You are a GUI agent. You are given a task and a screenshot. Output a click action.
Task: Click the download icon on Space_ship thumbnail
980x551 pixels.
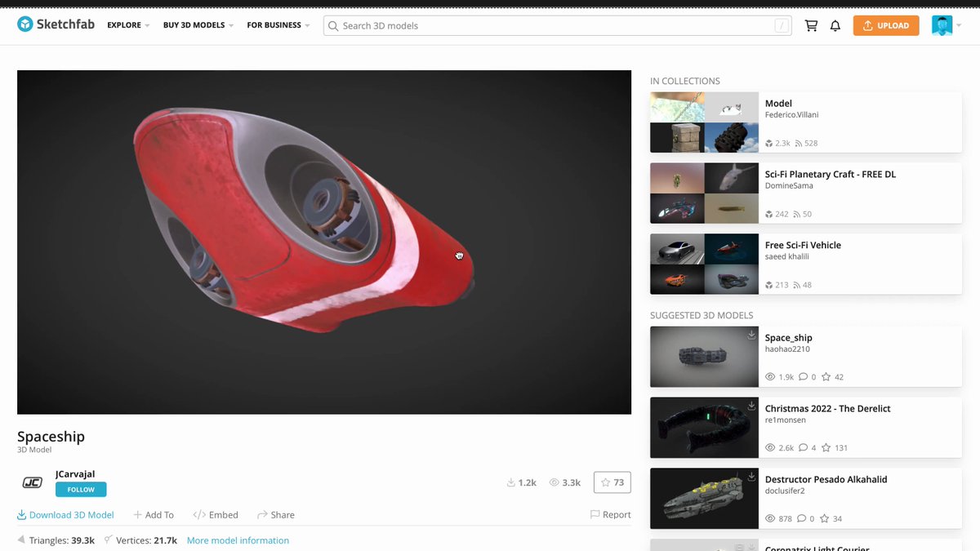pos(751,335)
